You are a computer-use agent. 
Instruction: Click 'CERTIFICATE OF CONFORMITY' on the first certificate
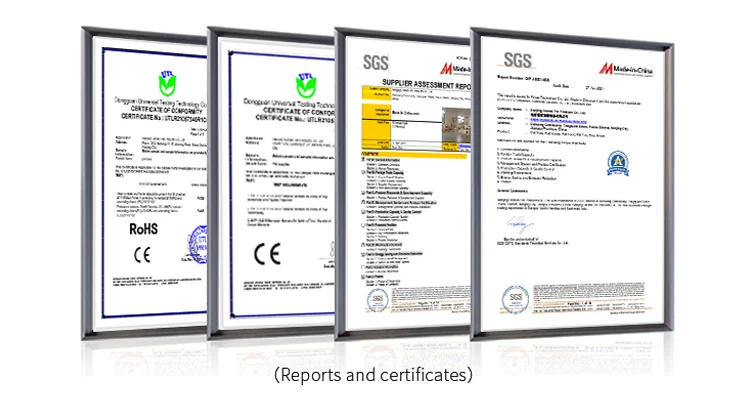[x=167, y=111]
